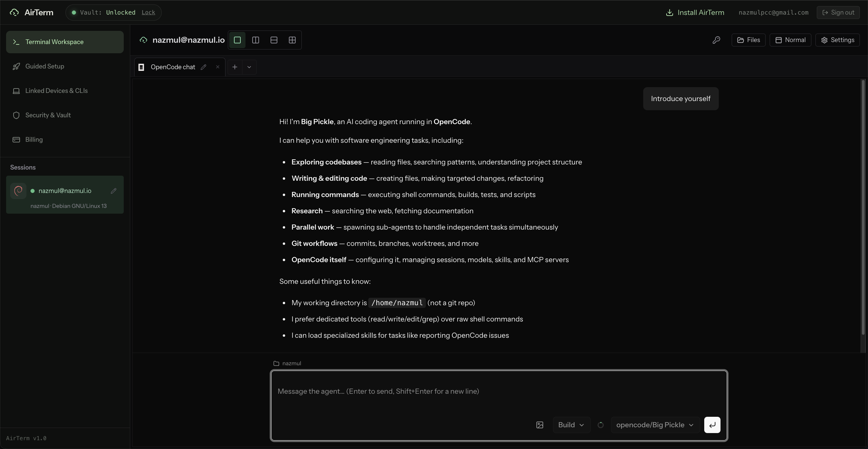Screen dimensions: 868x449
Task: Click the Lock vault link
Action: pos(148,13)
